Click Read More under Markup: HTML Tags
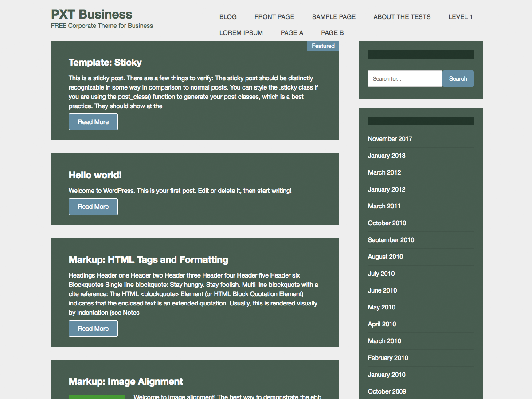The width and height of the screenshot is (532, 399). click(93, 329)
